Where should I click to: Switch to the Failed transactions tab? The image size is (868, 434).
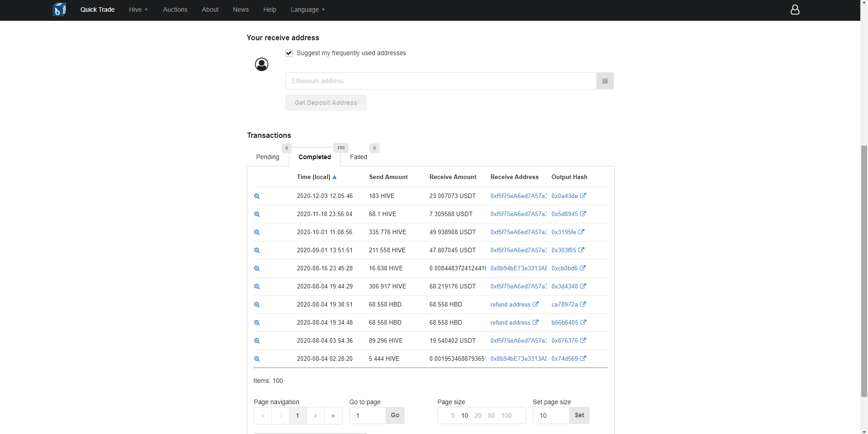point(359,157)
